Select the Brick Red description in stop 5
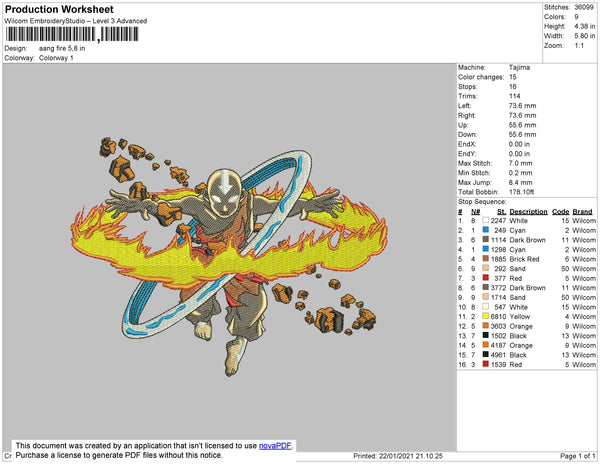 [524, 259]
